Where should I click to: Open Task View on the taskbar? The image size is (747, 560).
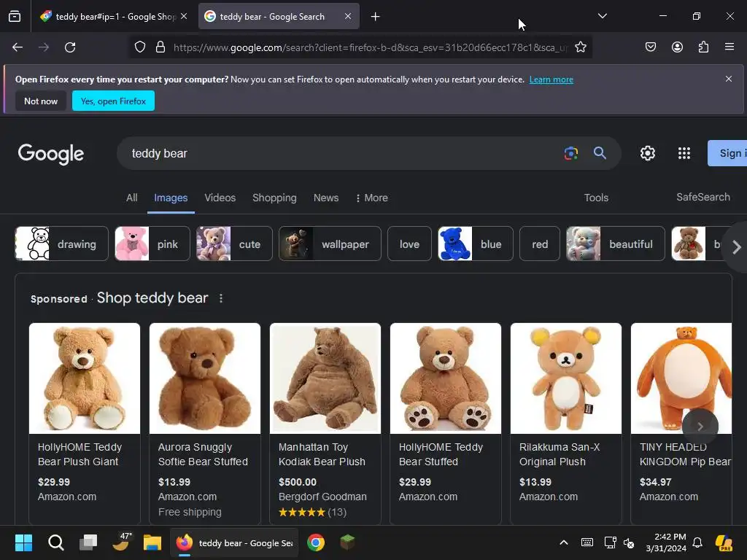(88, 542)
